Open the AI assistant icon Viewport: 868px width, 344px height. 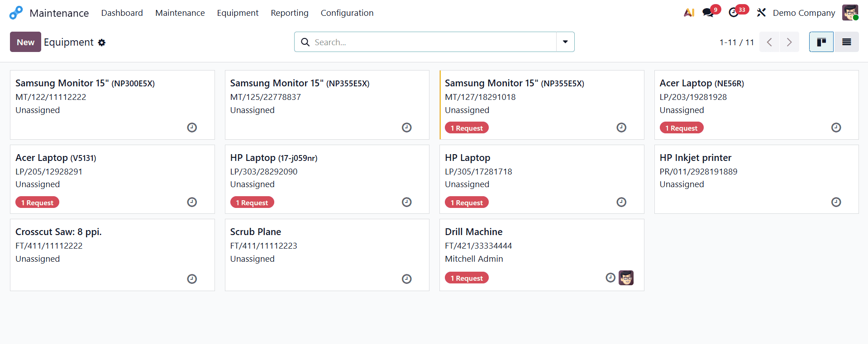[689, 13]
